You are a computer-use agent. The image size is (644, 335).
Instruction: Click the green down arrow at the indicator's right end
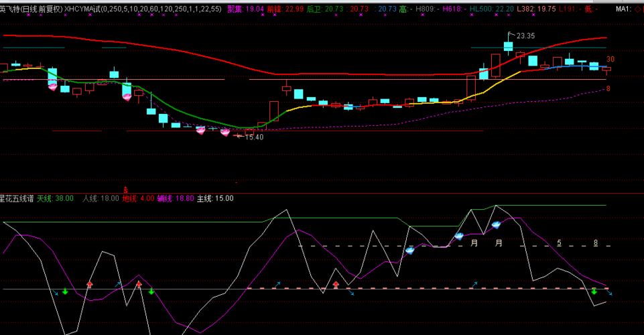(x=594, y=291)
